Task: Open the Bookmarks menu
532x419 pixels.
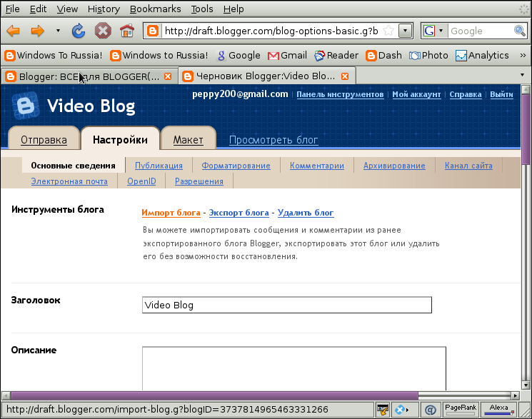Action: pos(156,9)
